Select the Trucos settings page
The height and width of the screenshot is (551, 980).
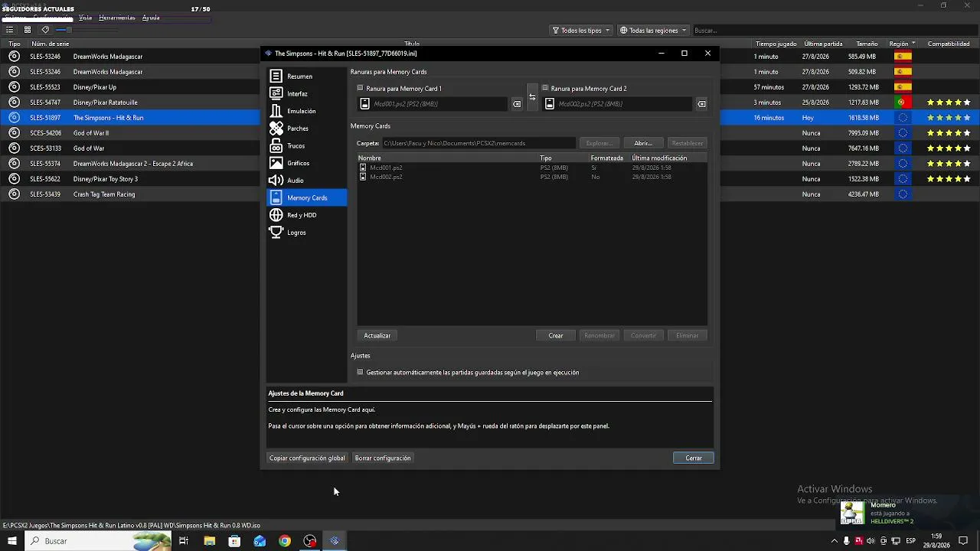(306, 145)
